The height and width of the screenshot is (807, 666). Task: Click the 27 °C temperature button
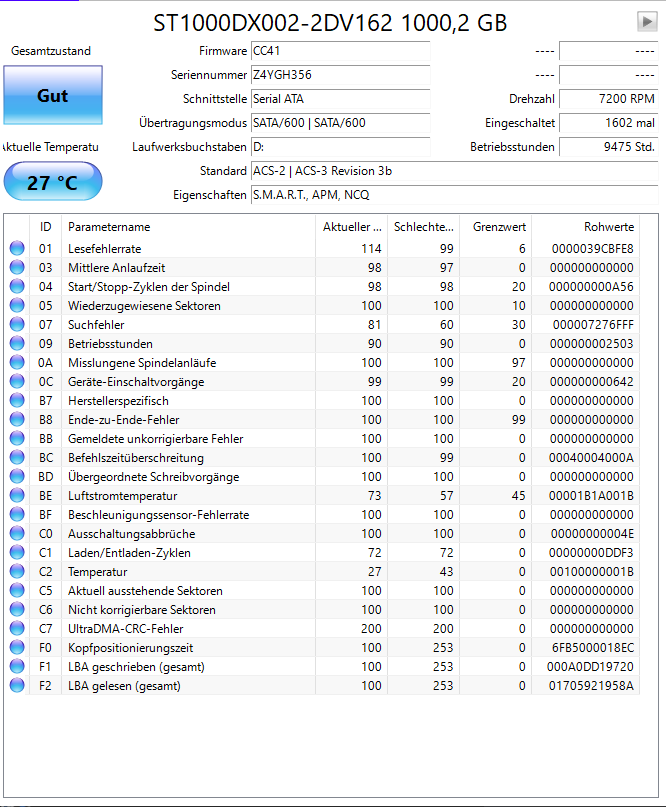[53, 182]
